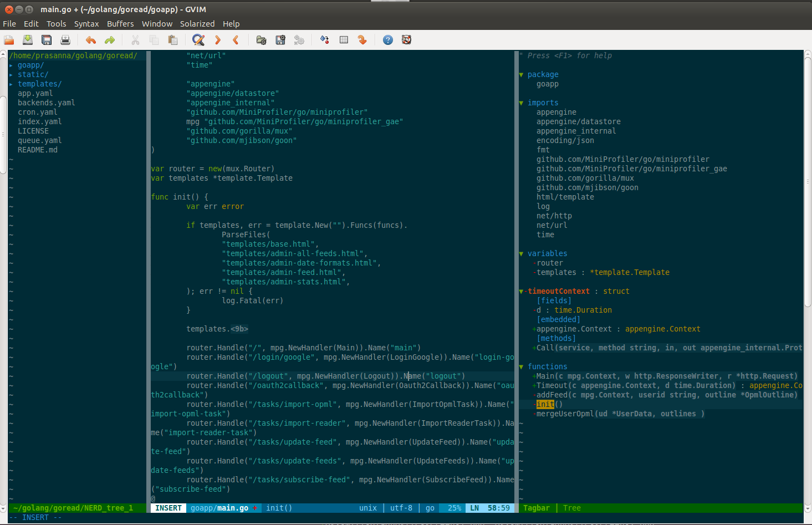
Task: Click the right-hand vertical scrollbar thumb
Action: pyautogui.click(x=808, y=181)
